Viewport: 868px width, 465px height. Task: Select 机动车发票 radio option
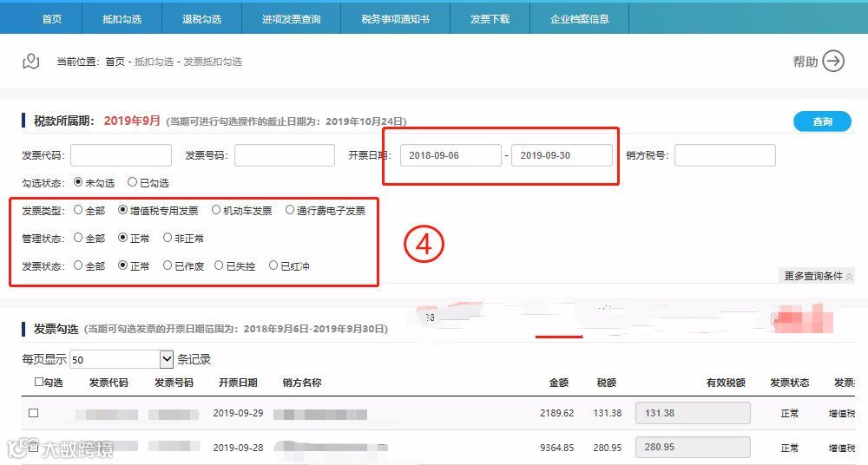216,210
